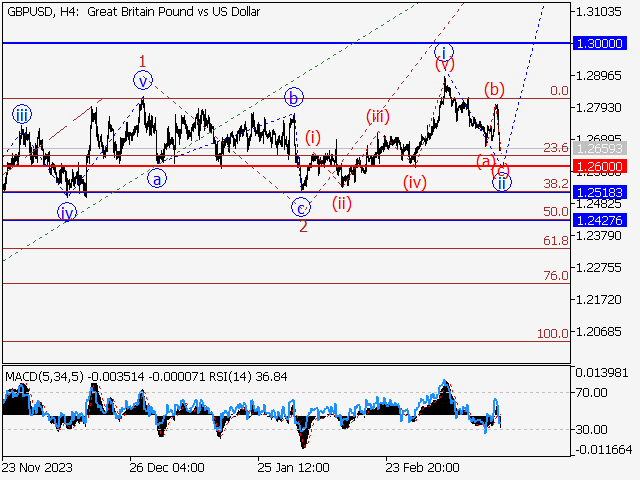This screenshot has width=640, height=480.
Task: Select the 100.0 Fibonacci level label
Action: (553, 333)
